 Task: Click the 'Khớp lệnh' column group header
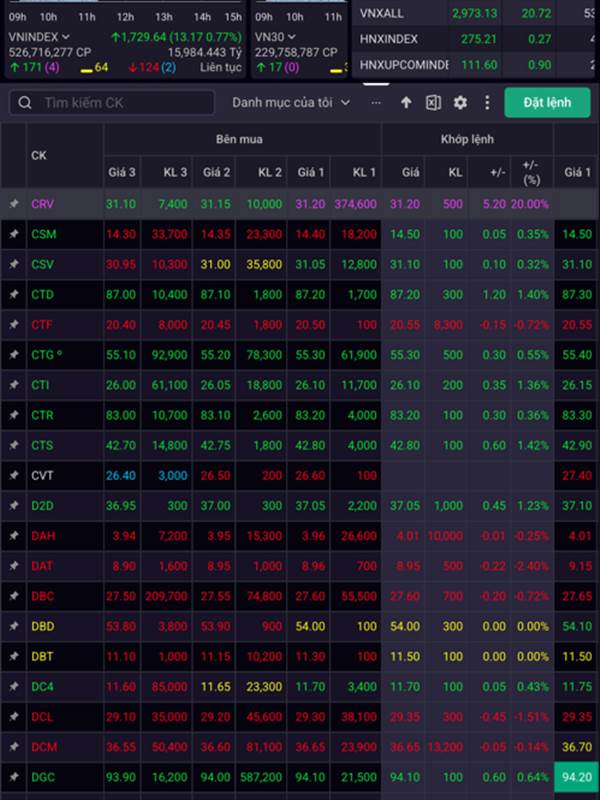[x=467, y=139]
